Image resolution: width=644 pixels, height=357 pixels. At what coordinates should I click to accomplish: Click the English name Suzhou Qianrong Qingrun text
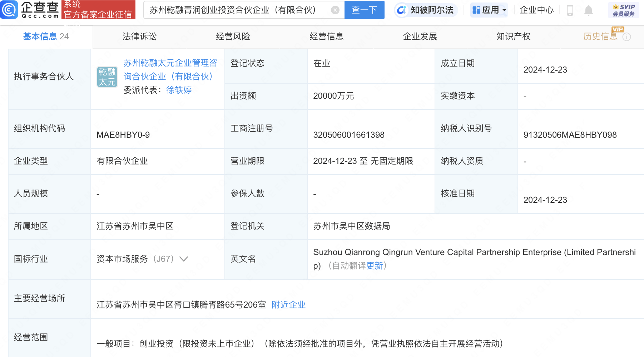tap(475, 259)
